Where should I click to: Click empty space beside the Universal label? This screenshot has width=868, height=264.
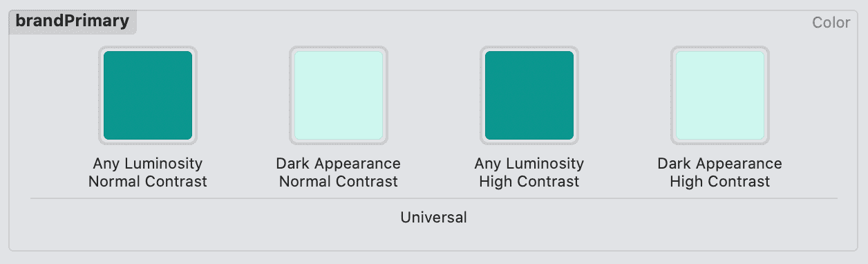(622, 218)
